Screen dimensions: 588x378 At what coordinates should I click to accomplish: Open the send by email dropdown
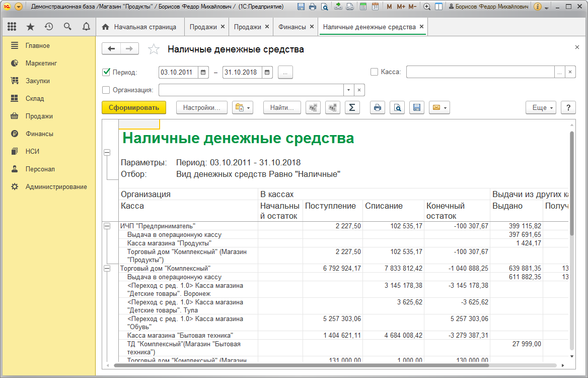[x=439, y=108]
